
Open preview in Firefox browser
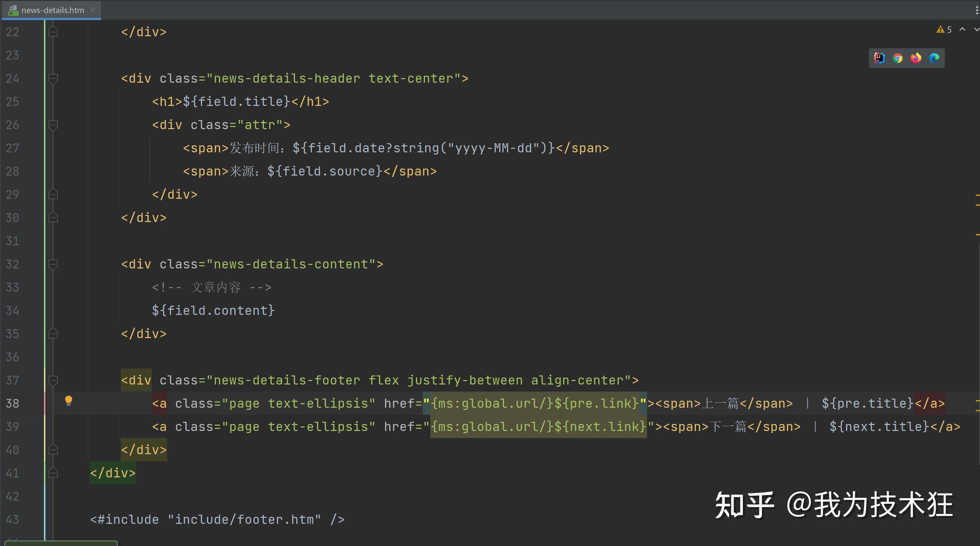(916, 58)
